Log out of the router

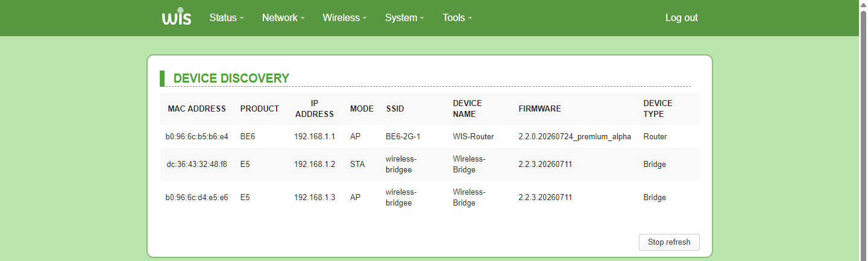point(681,18)
